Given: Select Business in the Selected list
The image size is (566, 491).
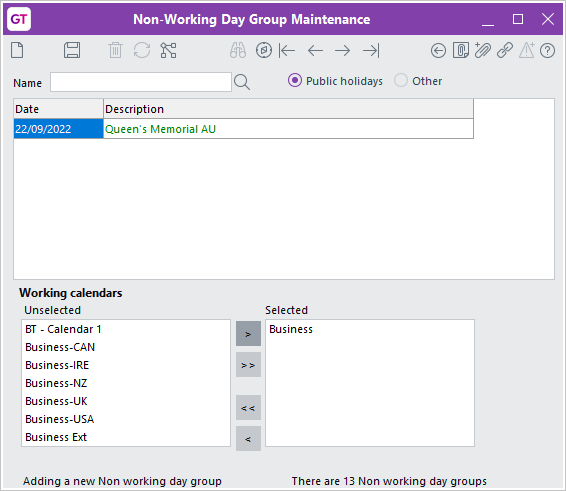Looking at the screenshot, I should (291, 329).
